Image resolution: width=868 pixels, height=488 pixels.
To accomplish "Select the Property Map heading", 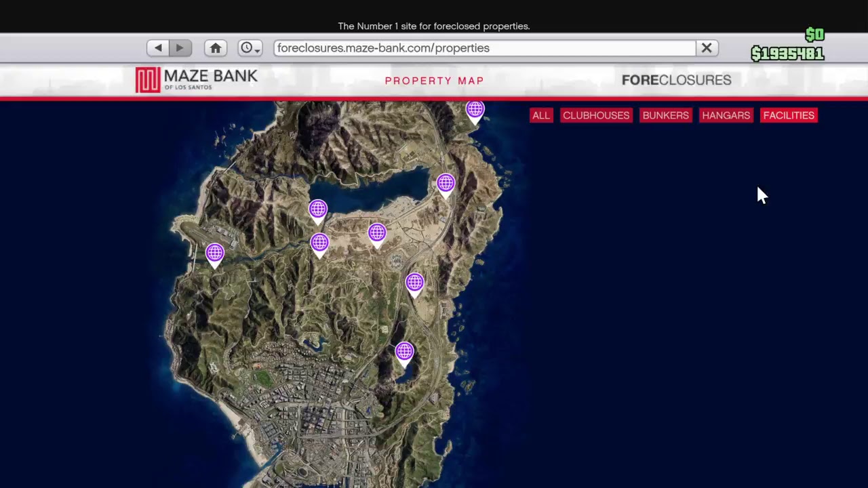I will tap(435, 81).
